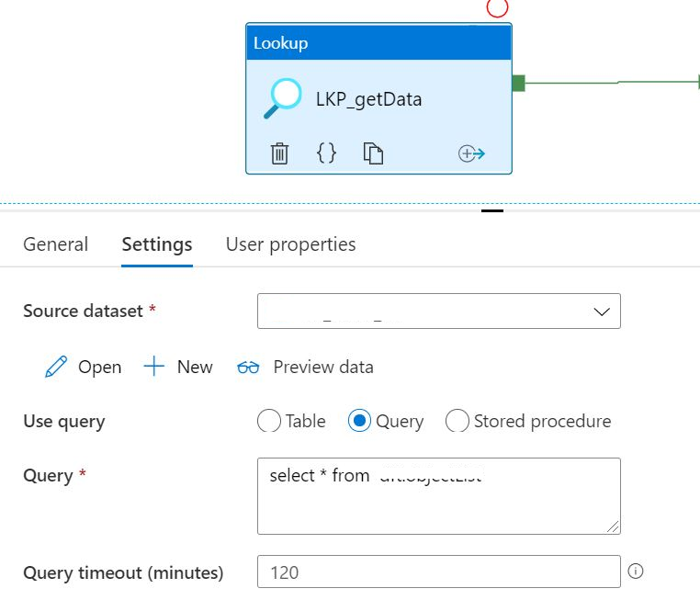Click the green success output connector

coord(518,83)
